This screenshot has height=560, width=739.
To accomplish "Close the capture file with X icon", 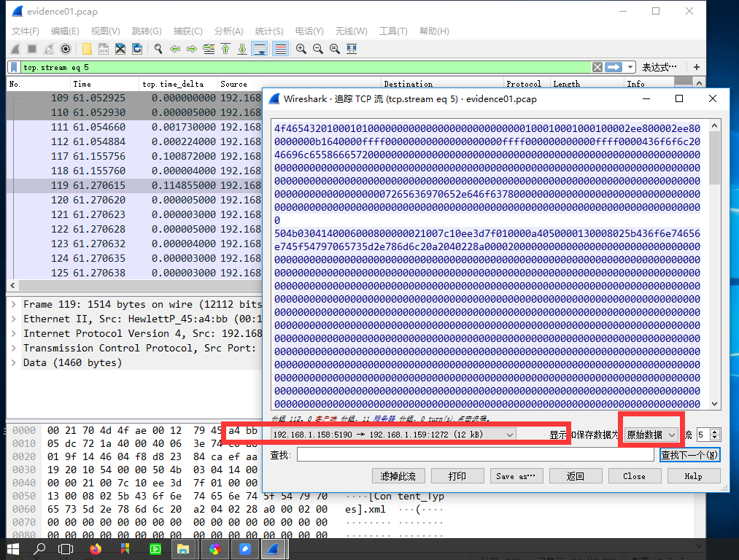I will pos(120,49).
